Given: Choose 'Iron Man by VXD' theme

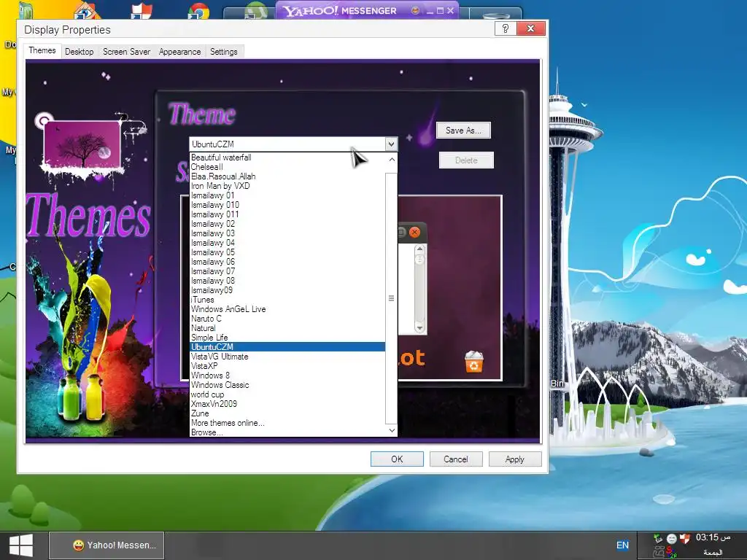Looking at the screenshot, I should (287, 186).
